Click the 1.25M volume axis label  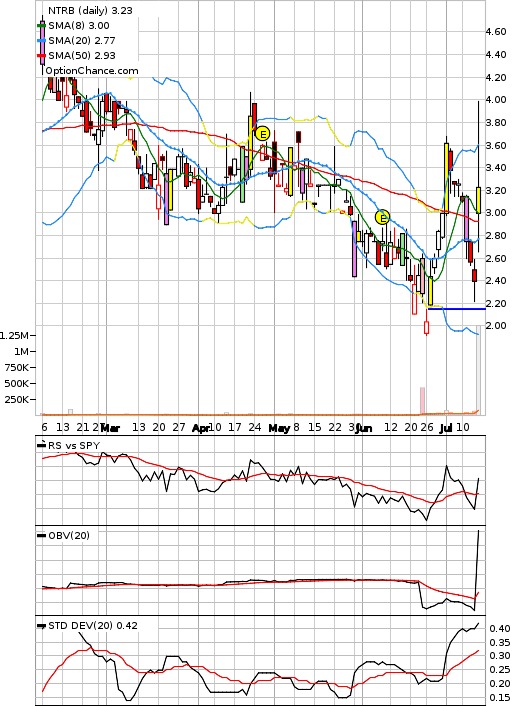pos(14,335)
